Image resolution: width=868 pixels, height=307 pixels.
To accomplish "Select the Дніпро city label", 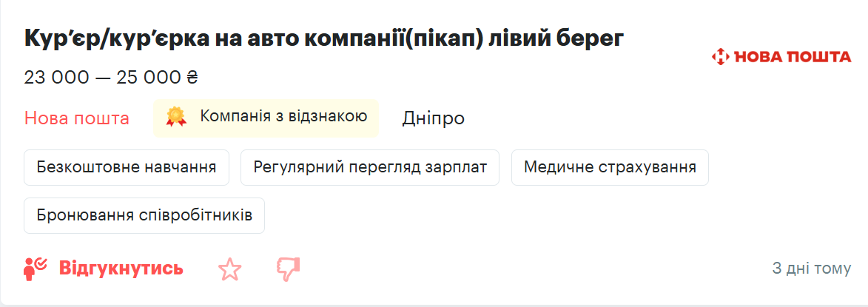I will point(434,118).
